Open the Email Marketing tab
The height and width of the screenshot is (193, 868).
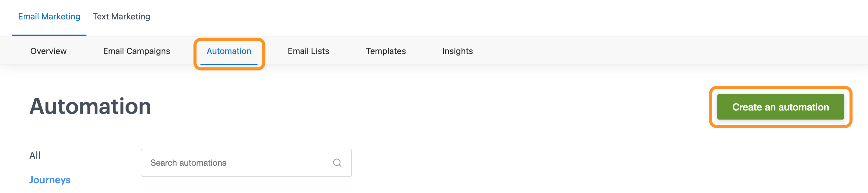click(x=49, y=16)
